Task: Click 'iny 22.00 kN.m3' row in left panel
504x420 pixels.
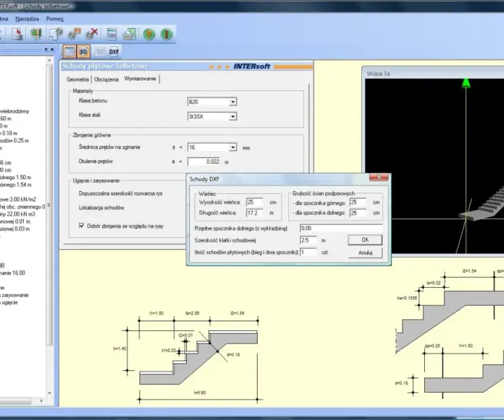Action: click(17, 214)
